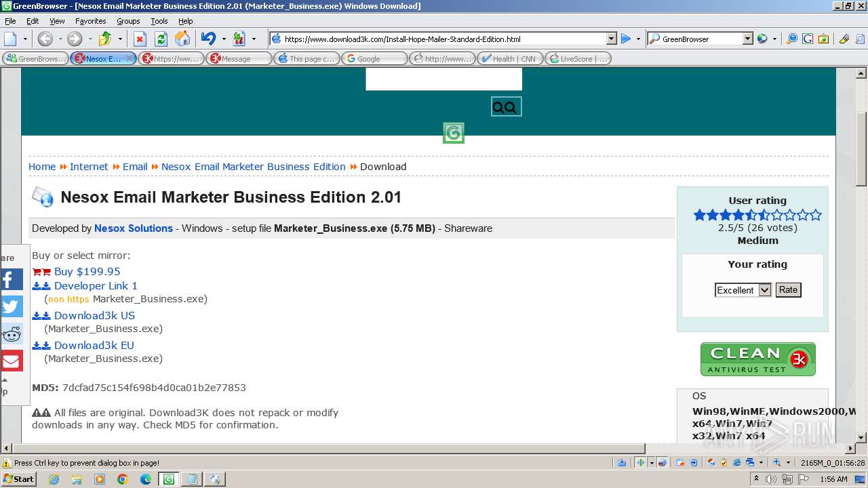Go forward with the Forward arrow button
The height and width of the screenshot is (488, 868).
(x=74, y=39)
